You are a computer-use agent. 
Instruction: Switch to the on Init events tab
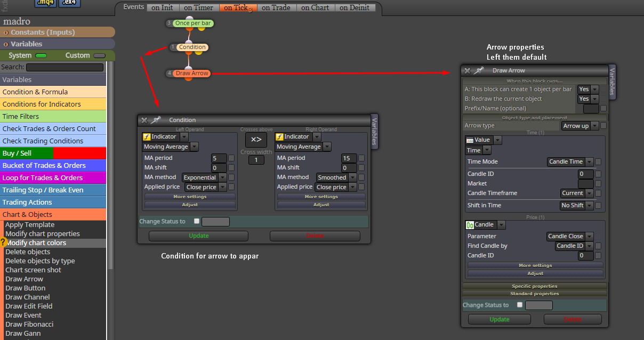pos(163,7)
